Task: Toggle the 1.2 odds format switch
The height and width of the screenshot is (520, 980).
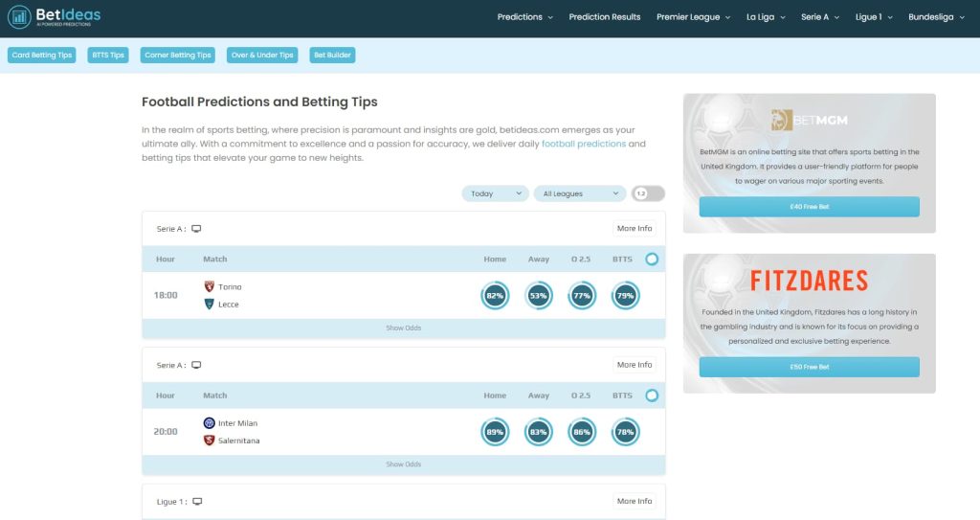Action: [x=648, y=193]
